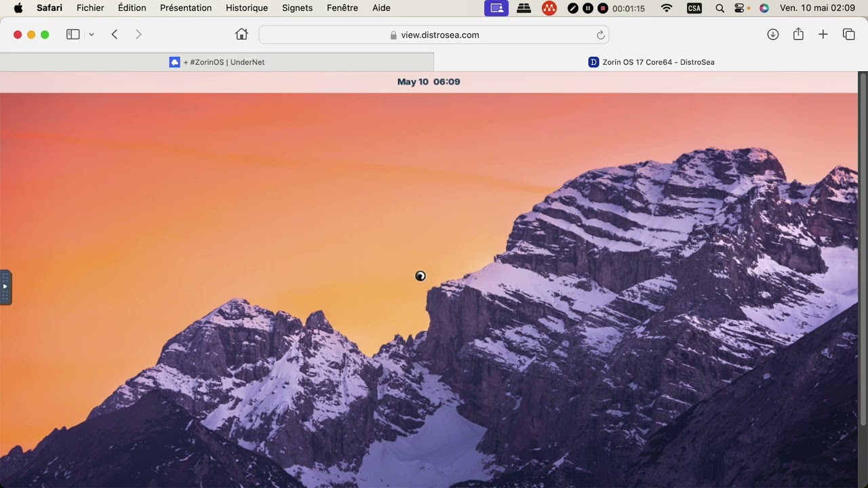Open the Historique menu
The image size is (868, 488).
coord(247,8)
